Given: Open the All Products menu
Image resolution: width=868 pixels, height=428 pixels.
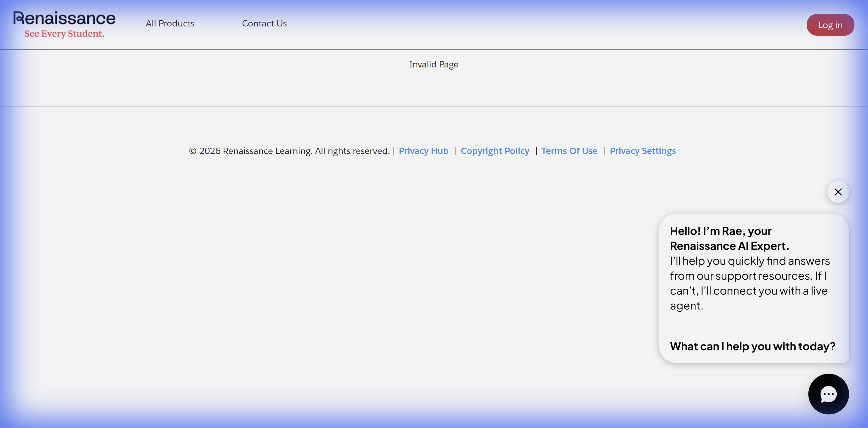Looking at the screenshot, I should click(x=170, y=23).
